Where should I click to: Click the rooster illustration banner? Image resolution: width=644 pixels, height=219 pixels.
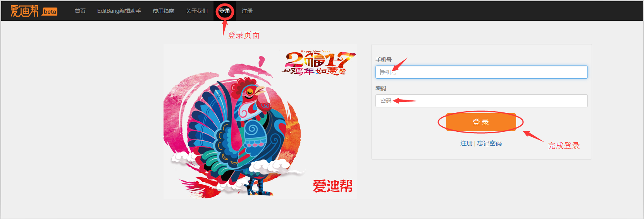[x=260, y=121]
